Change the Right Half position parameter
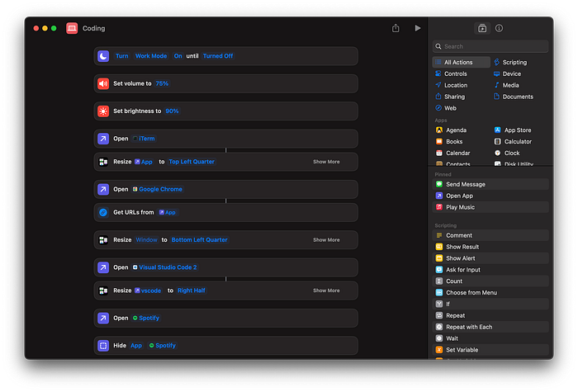 coord(192,290)
